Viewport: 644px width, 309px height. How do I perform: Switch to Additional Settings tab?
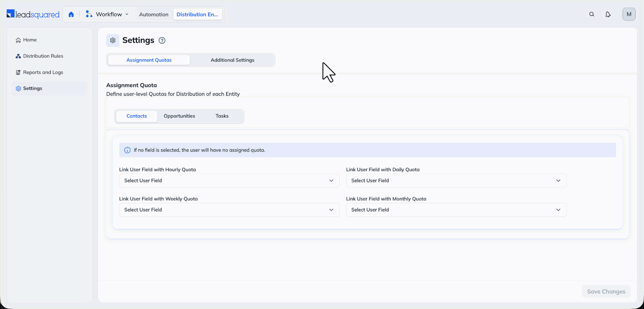click(x=232, y=60)
